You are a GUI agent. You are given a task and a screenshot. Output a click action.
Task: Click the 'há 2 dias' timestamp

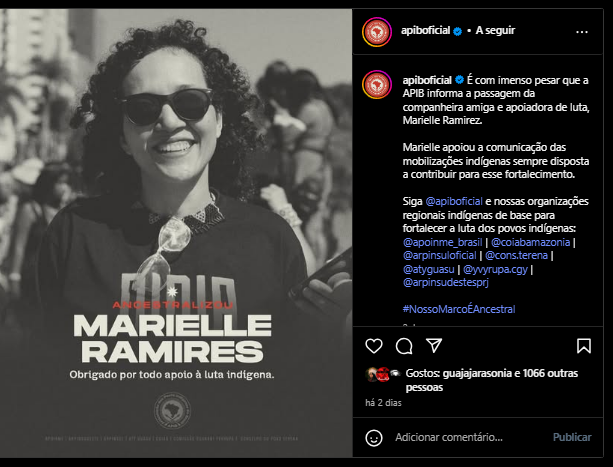383,403
